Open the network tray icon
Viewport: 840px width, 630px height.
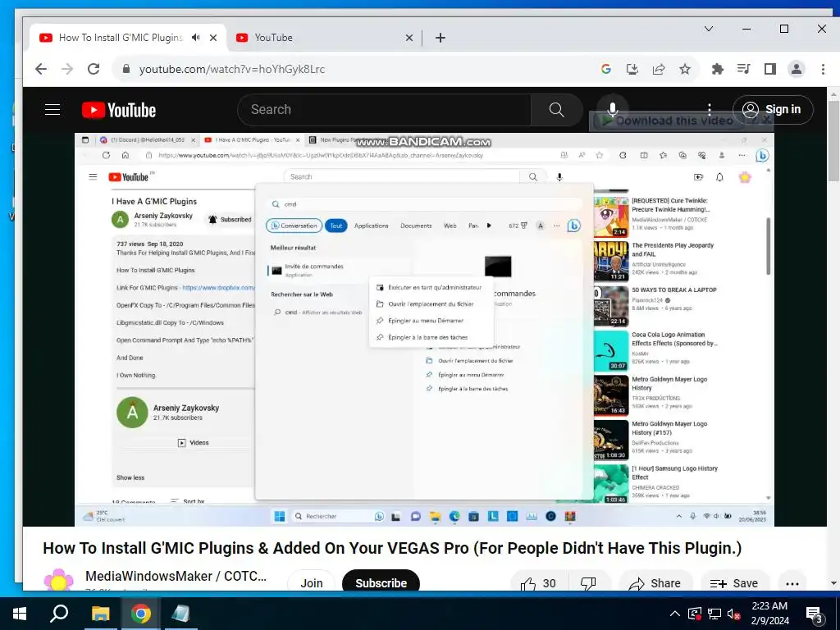pyautogui.click(x=714, y=614)
